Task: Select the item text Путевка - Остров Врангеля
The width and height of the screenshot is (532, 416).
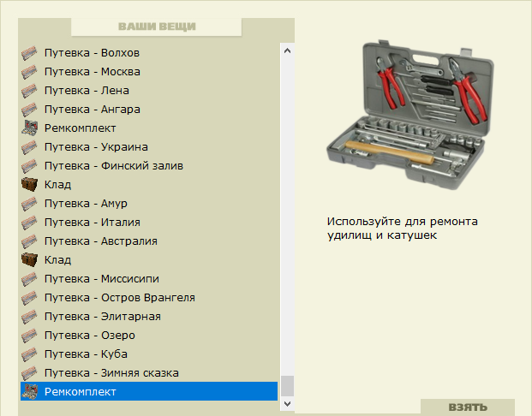Action: pos(120,298)
